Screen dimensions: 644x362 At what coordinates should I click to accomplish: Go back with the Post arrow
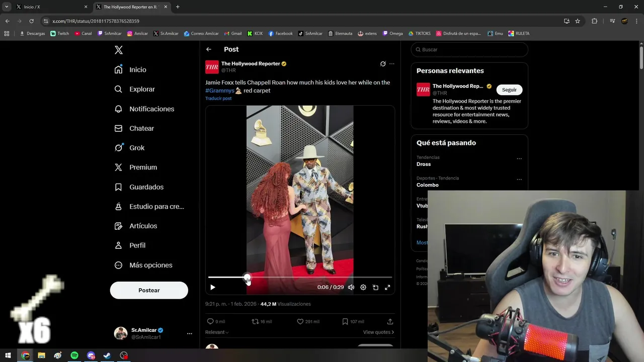(209, 49)
